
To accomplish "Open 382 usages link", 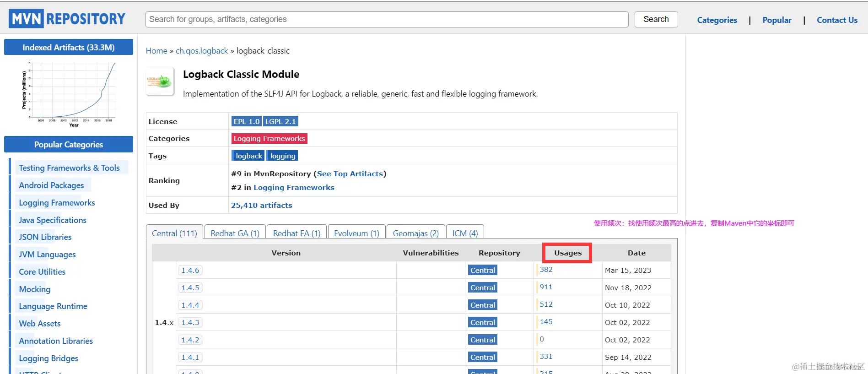I will click(x=546, y=269).
